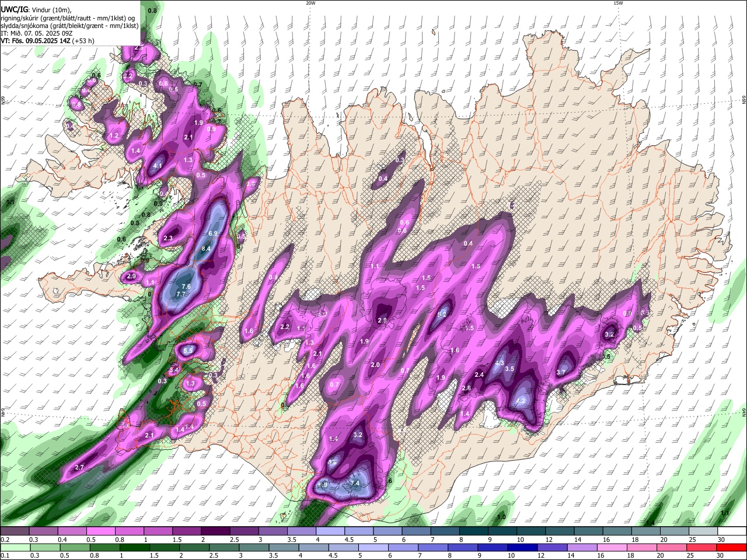Click the '20W' longitude label
The width and height of the screenshot is (747, 560).
pyautogui.click(x=310, y=3)
